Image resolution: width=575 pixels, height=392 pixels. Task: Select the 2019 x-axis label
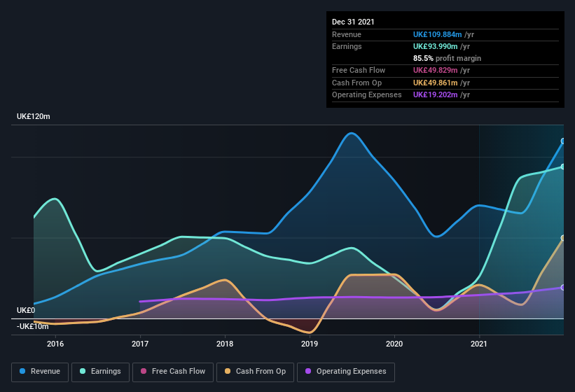click(x=310, y=344)
